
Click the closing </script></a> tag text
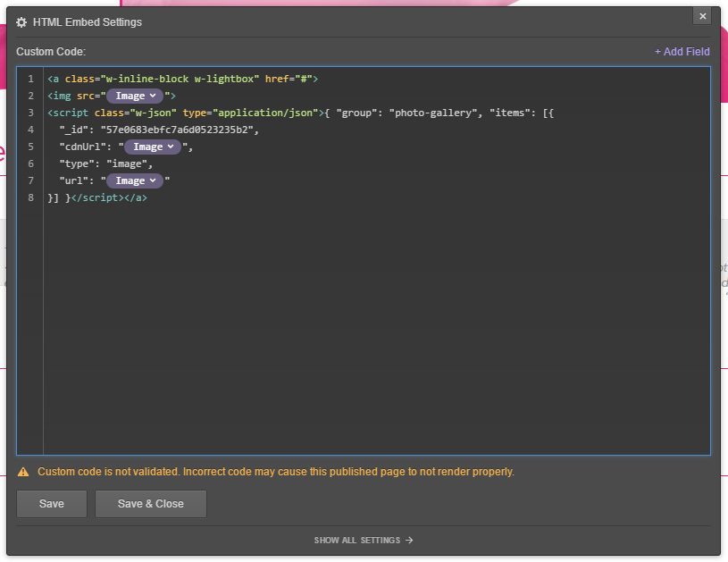coord(109,197)
